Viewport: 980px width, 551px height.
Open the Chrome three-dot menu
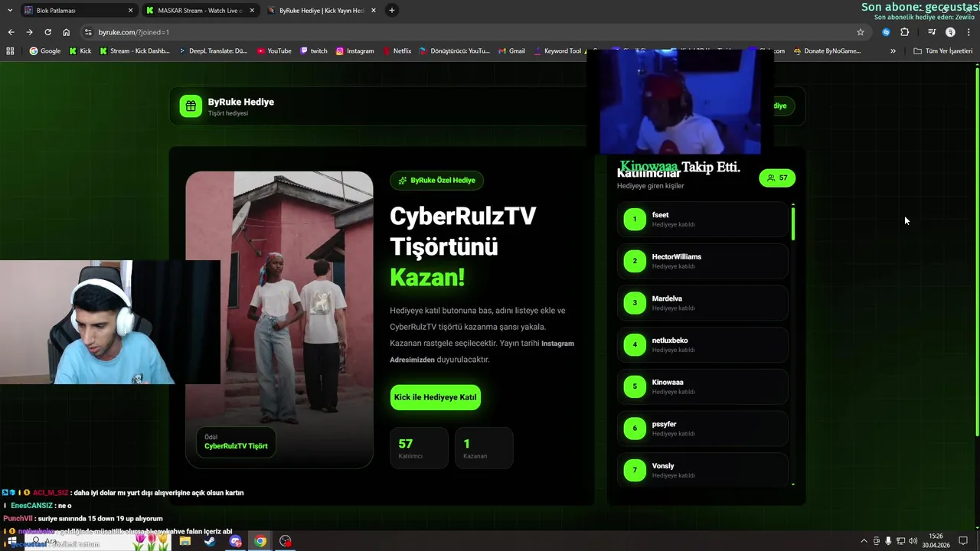click(x=969, y=32)
